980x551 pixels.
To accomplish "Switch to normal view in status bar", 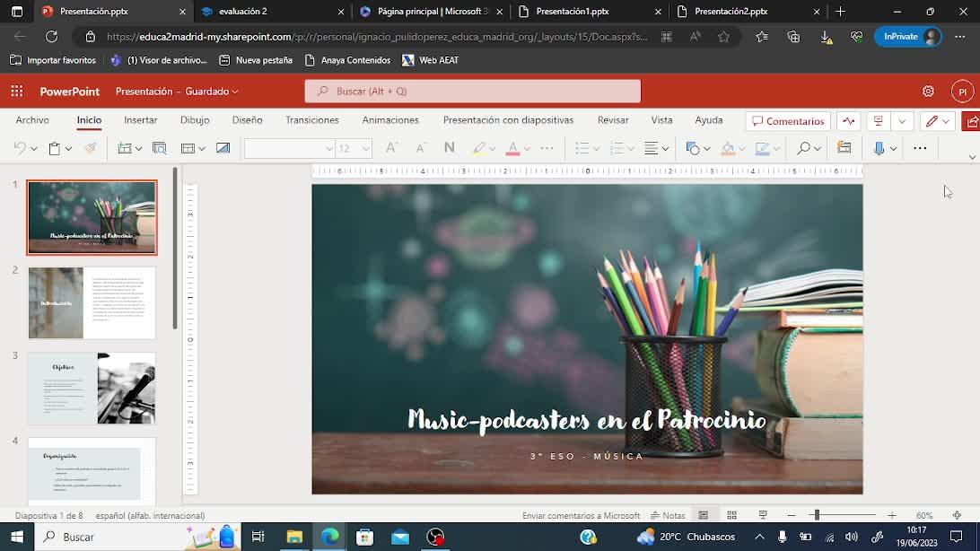I will pyautogui.click(x=704, y=515).
